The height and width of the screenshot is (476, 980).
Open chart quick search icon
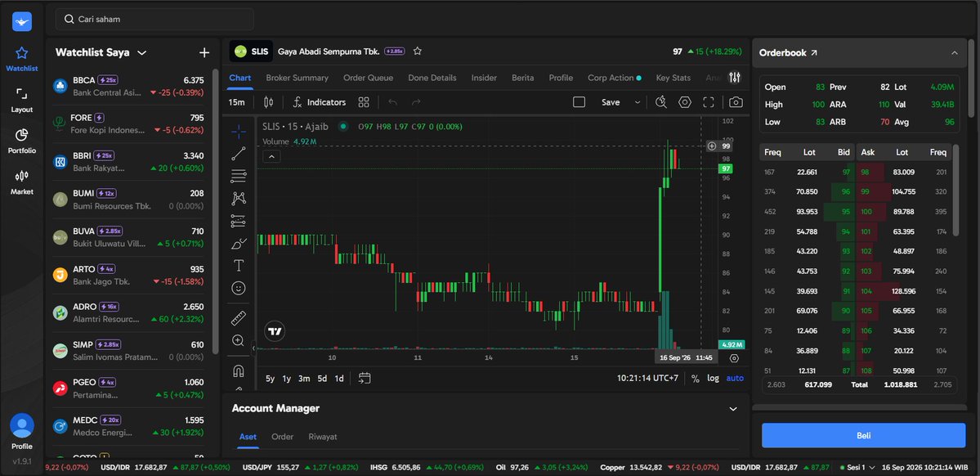tap(660, 102)
